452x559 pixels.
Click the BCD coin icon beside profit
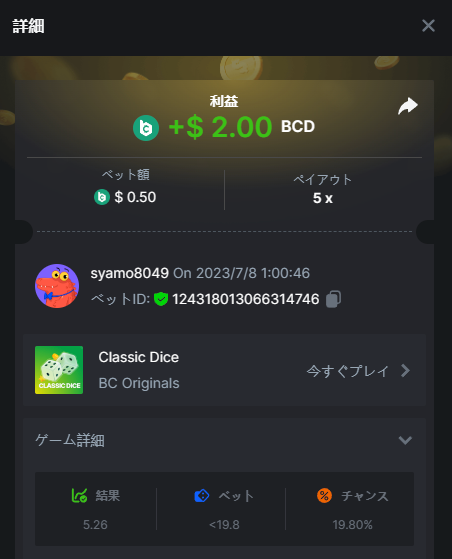pyautogui.click(x=146, y=128)
